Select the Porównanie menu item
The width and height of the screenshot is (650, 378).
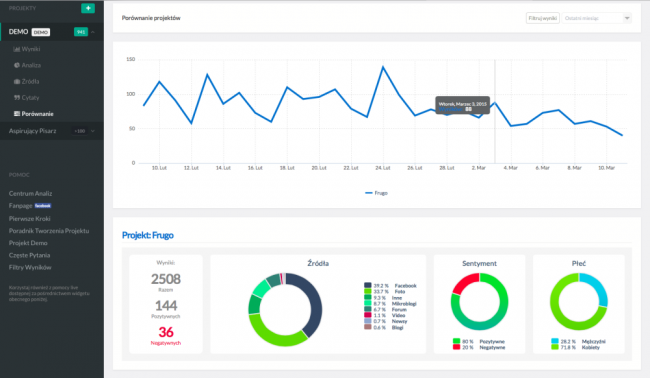click(x=37, y=114)
